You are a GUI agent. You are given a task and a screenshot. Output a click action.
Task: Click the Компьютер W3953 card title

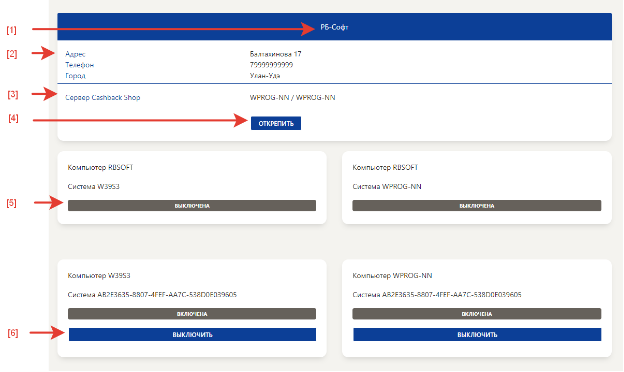(99, 276)
